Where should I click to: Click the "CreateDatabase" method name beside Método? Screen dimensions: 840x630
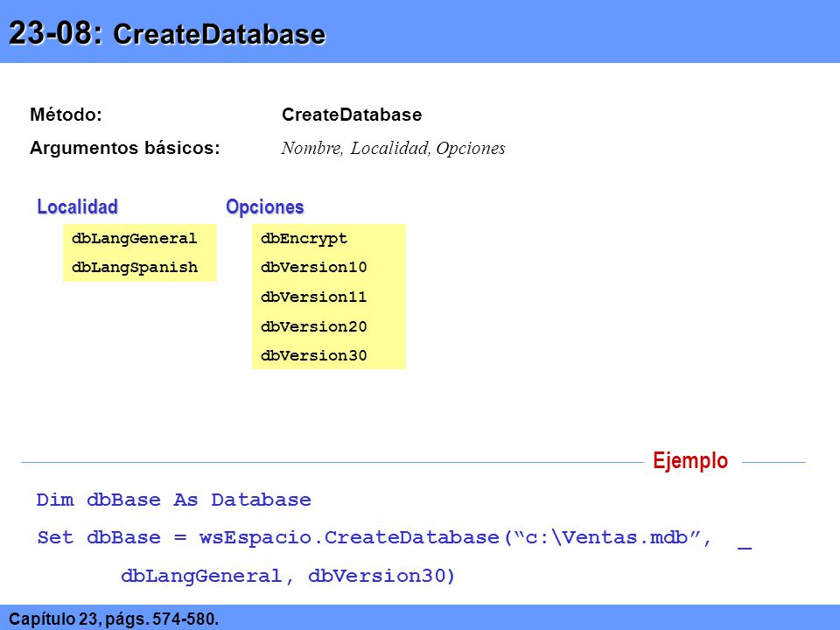pyautogui.click(x=352, y=115)
